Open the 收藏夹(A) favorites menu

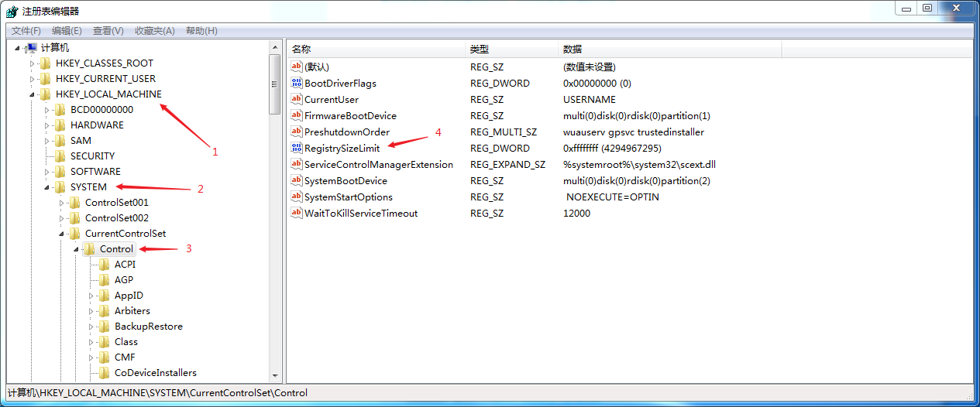pos(153,31)
